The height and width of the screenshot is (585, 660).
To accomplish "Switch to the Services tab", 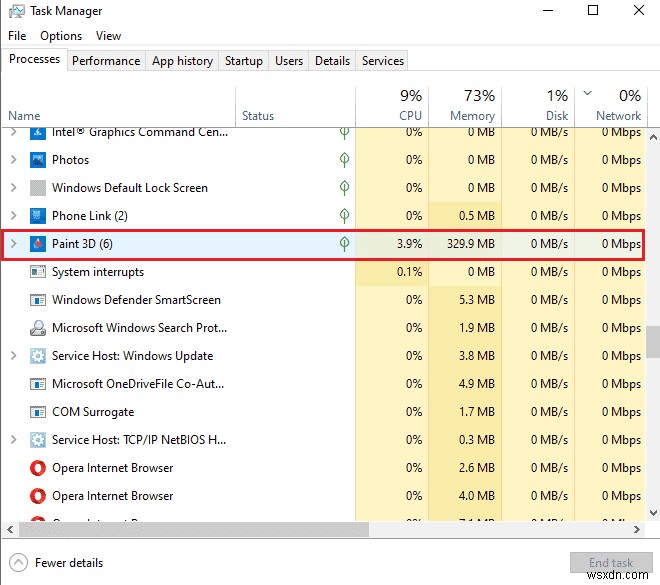I will click(x=383, y=61).
